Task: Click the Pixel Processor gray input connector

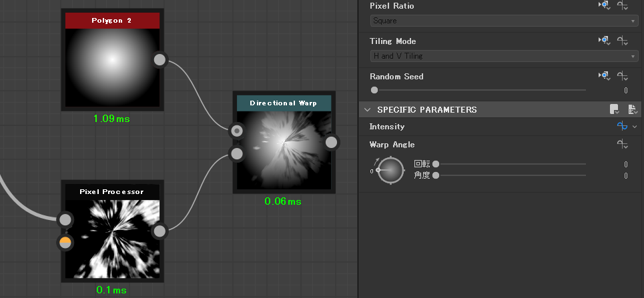Action: (65, 219)
